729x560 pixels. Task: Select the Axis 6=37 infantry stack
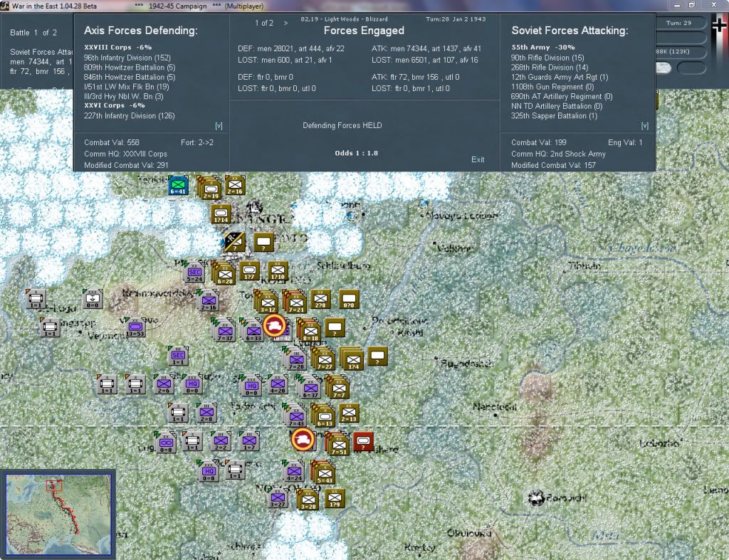pyautogui.click(x=310, y=387)
